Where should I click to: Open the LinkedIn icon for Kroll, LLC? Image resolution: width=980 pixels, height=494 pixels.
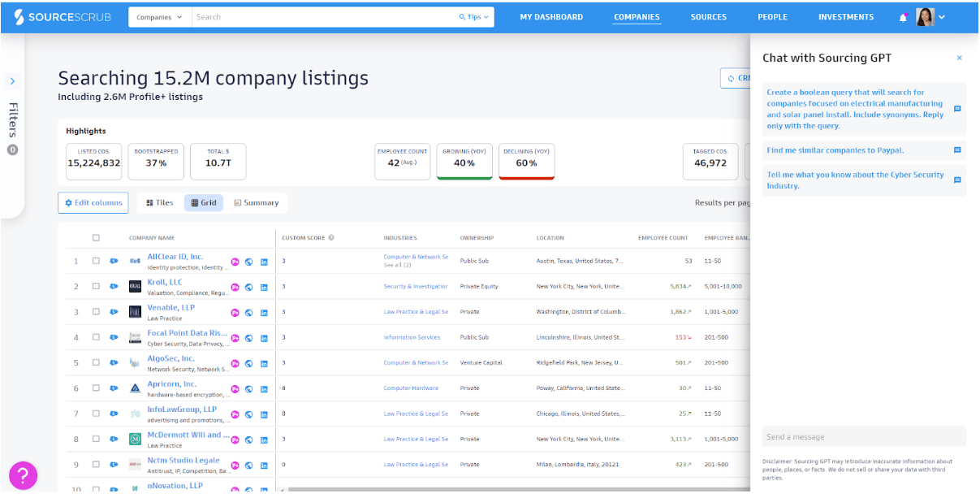(264, 287)
